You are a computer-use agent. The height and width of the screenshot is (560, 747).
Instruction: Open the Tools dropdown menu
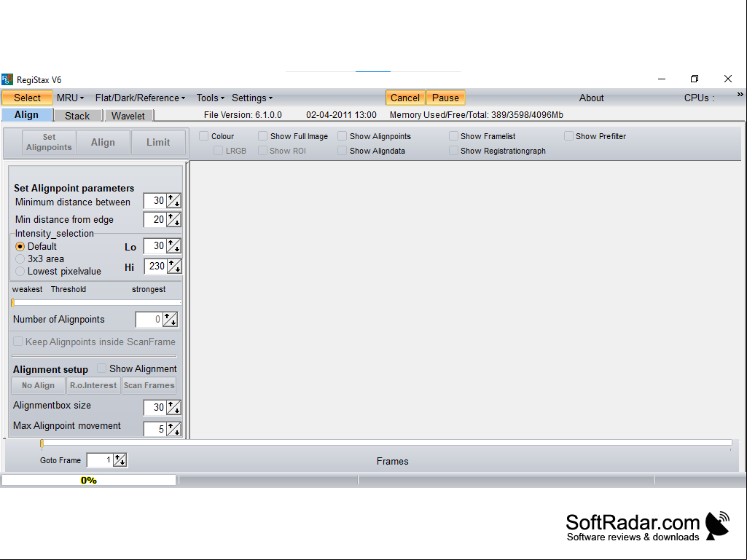pyautogui.click(x=210, y=98)
